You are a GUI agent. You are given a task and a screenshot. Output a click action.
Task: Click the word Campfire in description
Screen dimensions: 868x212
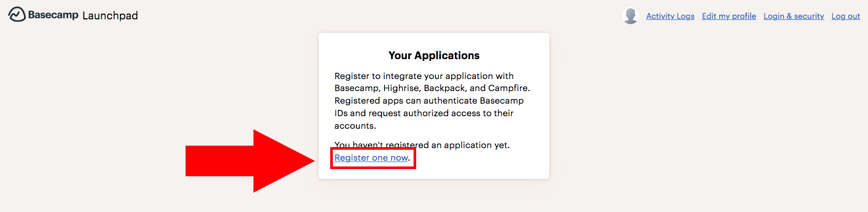508,88
